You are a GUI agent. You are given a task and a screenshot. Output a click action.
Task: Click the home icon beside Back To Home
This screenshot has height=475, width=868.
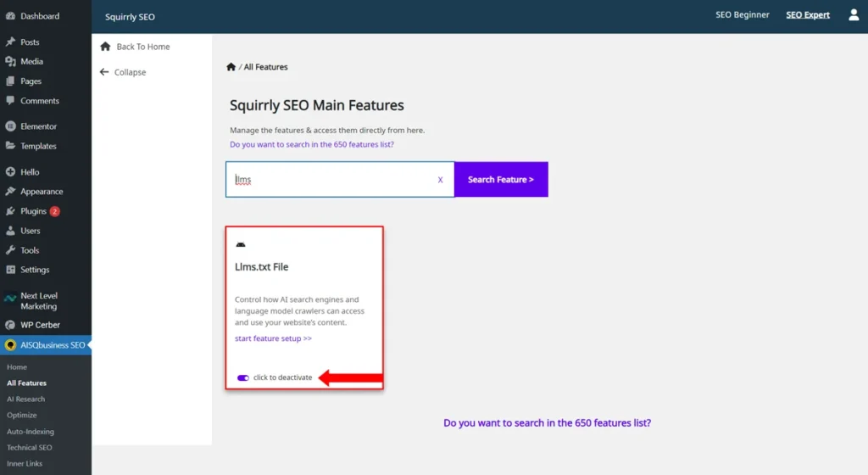coord(105,47)
